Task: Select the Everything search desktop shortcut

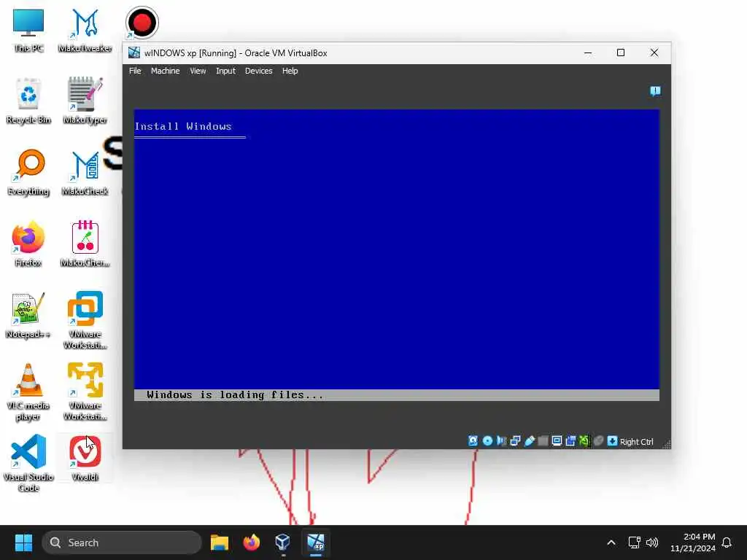Action: point(28,172)
